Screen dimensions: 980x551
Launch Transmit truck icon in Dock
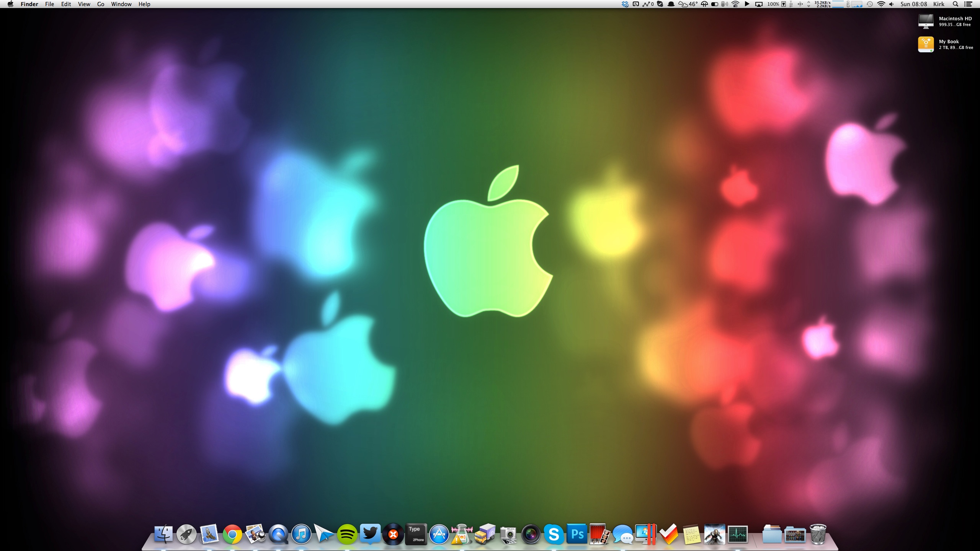point(485,534)
